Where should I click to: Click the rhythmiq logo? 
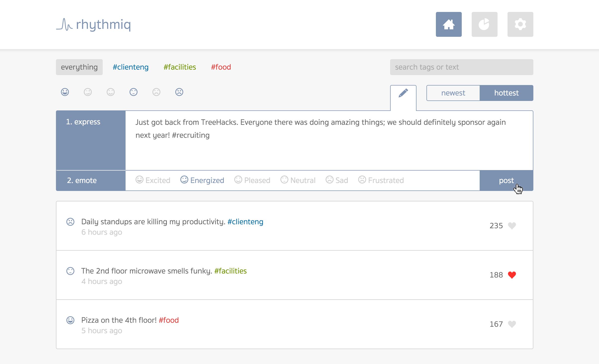point(93,24)
